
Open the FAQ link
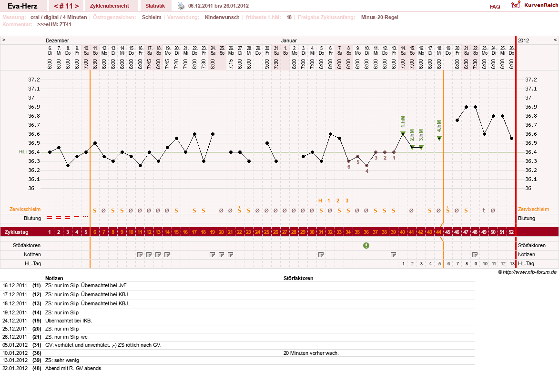(x=495, y=7)
